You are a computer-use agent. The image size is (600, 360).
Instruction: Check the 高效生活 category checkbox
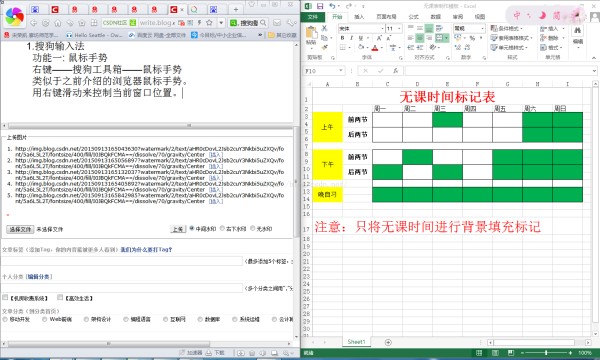[x=60, y=297]
